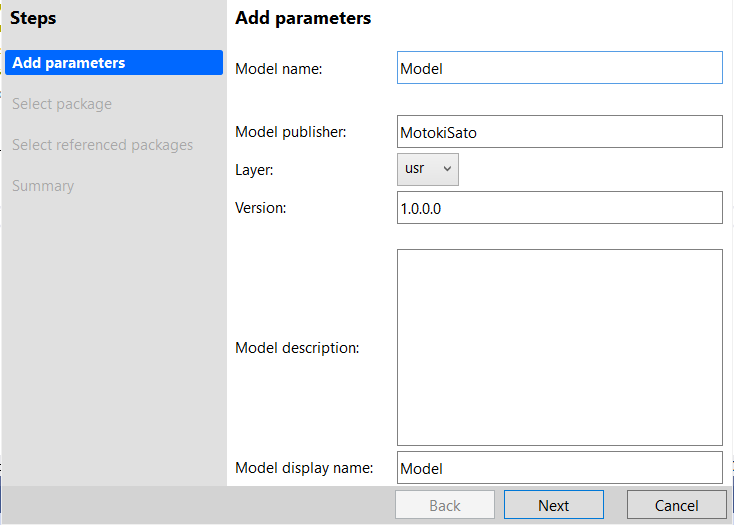Cancel the model creation wizard
Screen dimensions: 734x525
[x=676, y=505]
